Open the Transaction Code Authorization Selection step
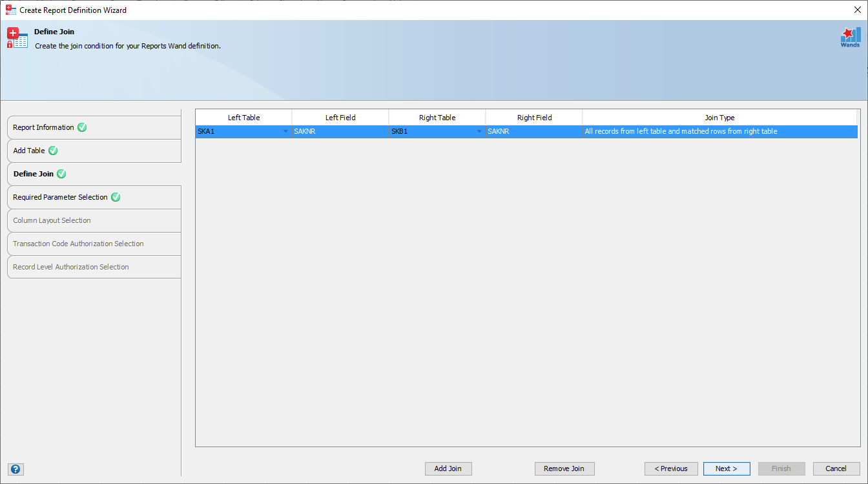Viewport: 868px width, 484px height. coord(94,244)
